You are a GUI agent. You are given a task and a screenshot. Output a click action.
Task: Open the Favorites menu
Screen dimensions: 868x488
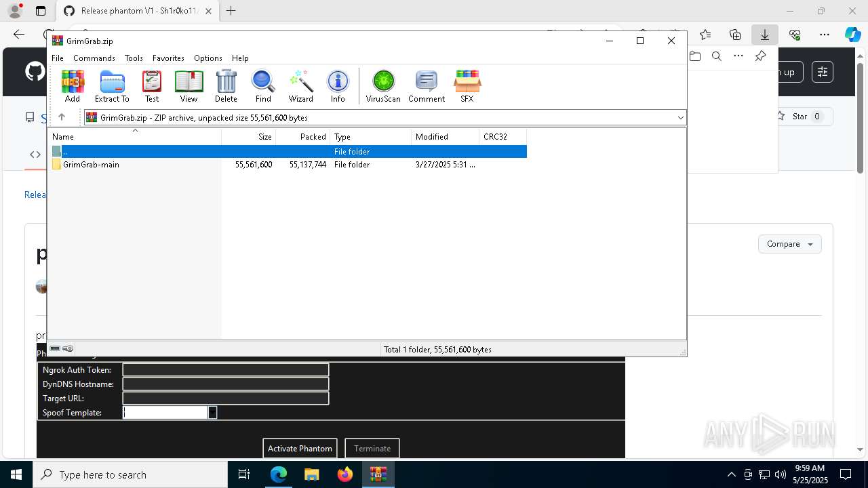tap(168, 58)
